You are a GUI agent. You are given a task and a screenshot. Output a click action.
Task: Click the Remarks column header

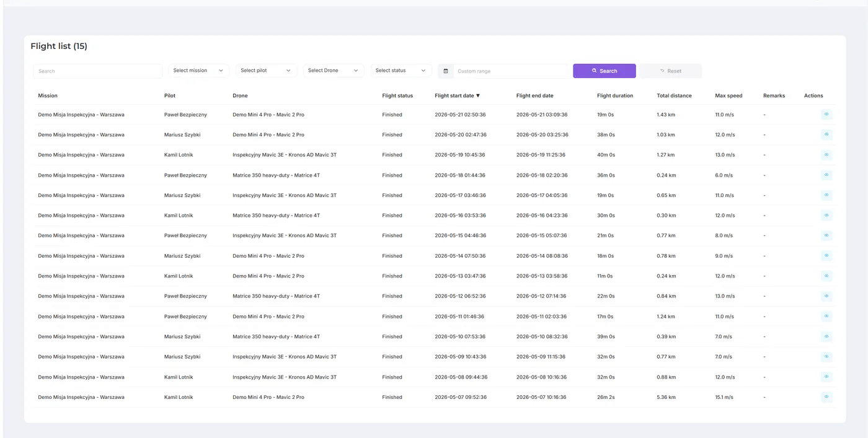[774, 95]
